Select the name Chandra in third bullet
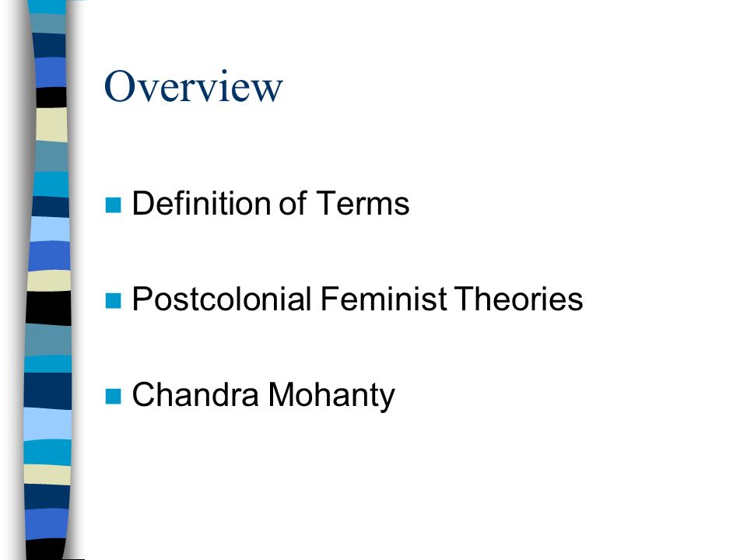The height and width of the screenshot is (560, 747). (195, 395)
